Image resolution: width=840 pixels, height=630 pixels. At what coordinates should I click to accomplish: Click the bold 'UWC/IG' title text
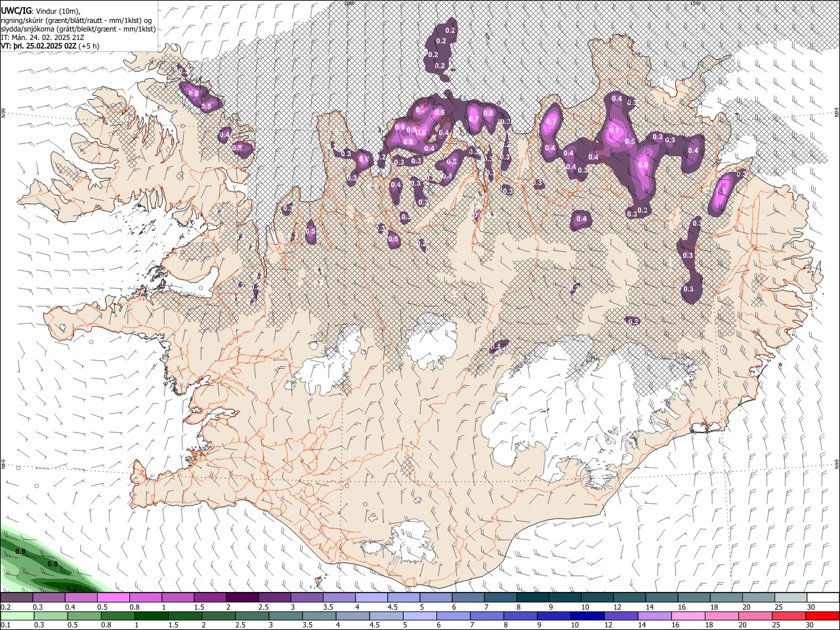point(16,10)
